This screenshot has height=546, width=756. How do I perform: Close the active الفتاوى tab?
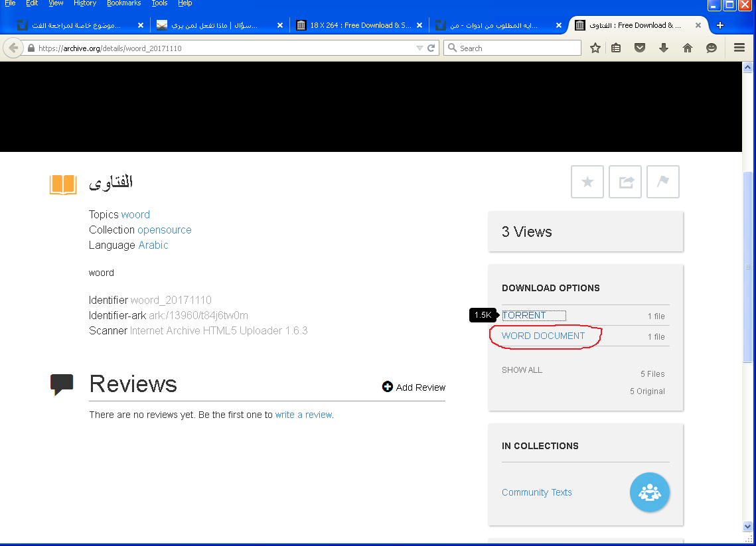click(x=698, y=25)
